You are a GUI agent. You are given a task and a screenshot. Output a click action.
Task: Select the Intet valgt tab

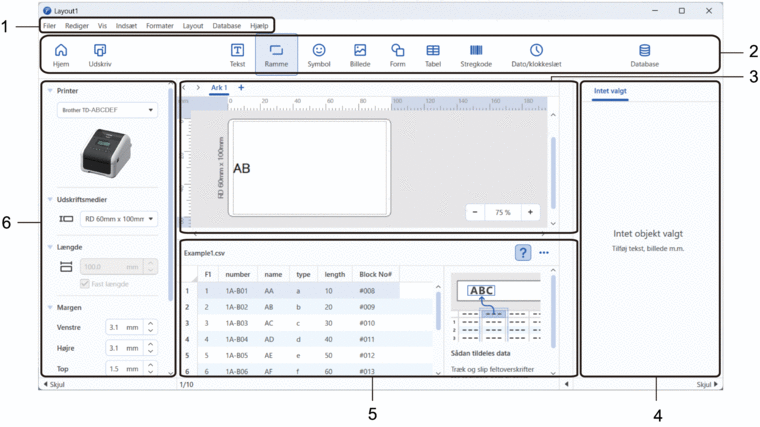(x=610, y=91)
